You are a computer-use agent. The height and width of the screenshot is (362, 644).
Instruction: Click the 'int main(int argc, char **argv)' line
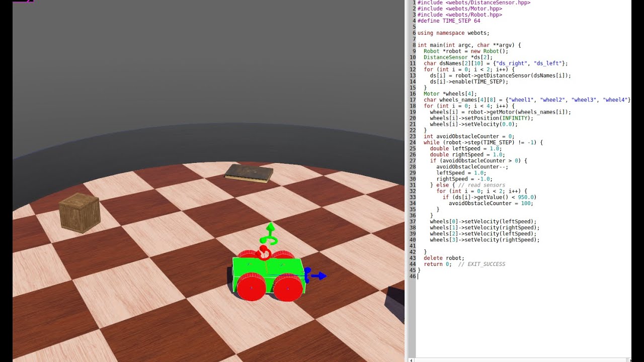[x=469, y=45]
